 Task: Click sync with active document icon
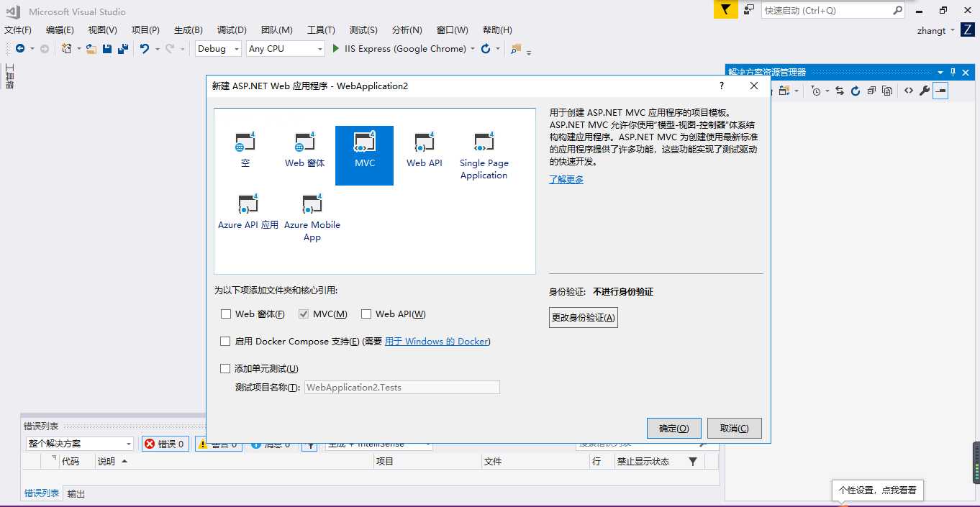pos(839,91)
